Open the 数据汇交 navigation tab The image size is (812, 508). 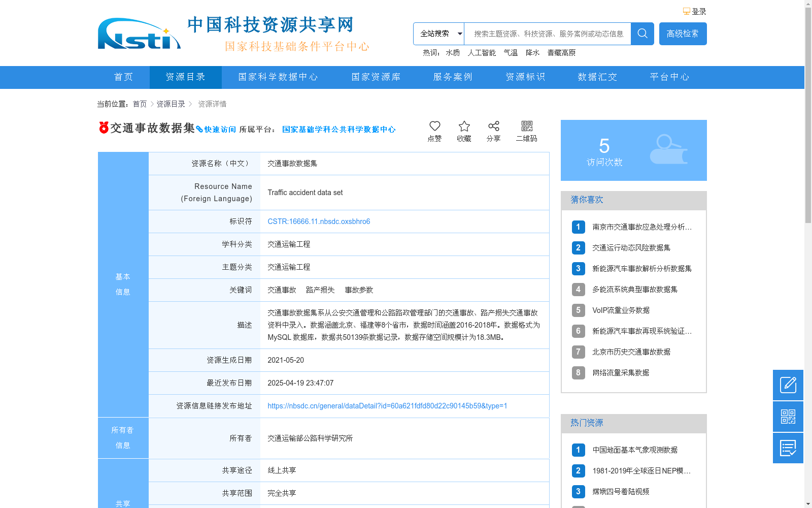[597, 77]
